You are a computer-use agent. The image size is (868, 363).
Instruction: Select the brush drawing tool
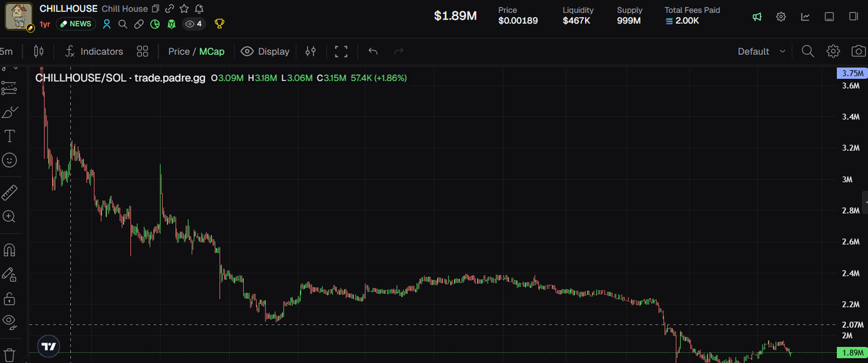(10, 112)
